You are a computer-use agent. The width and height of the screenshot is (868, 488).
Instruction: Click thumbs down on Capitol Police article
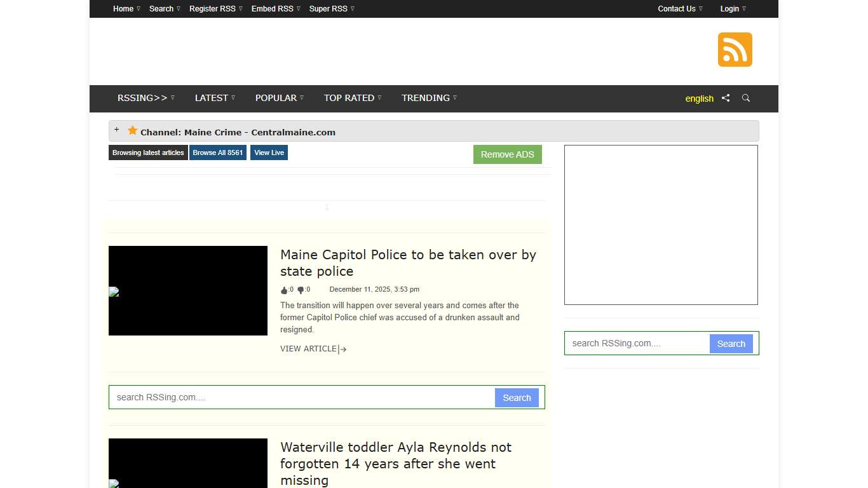tap(301, 290)
